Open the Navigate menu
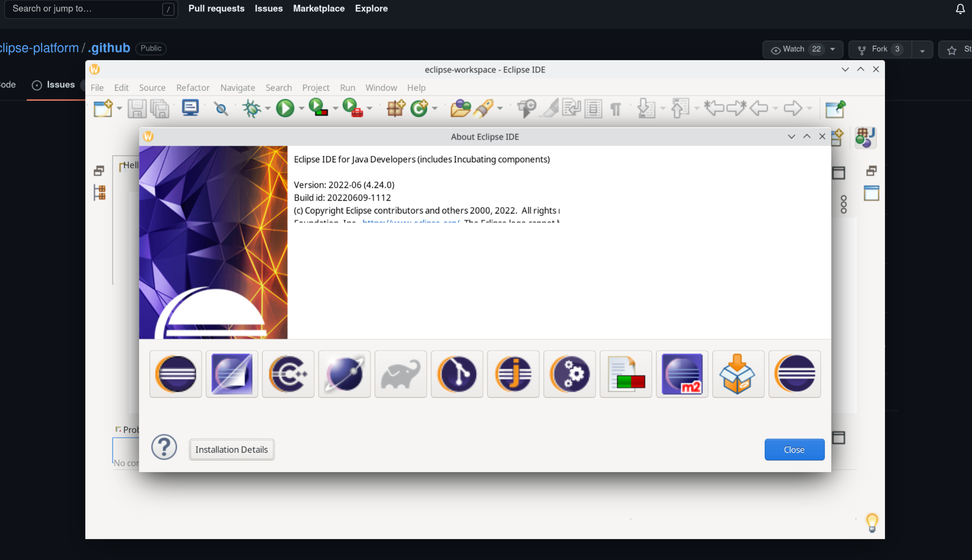The width and height of the screenshot is (972, 560). [237, 88]
